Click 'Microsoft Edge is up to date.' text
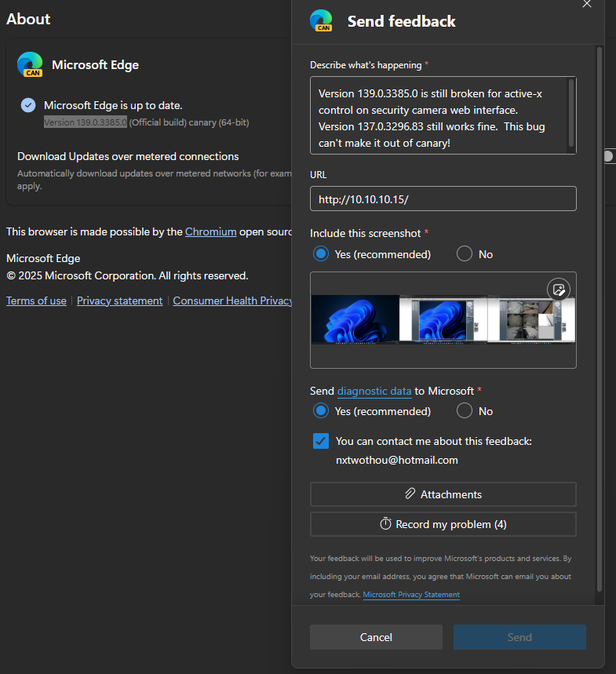 pos(113,105)
